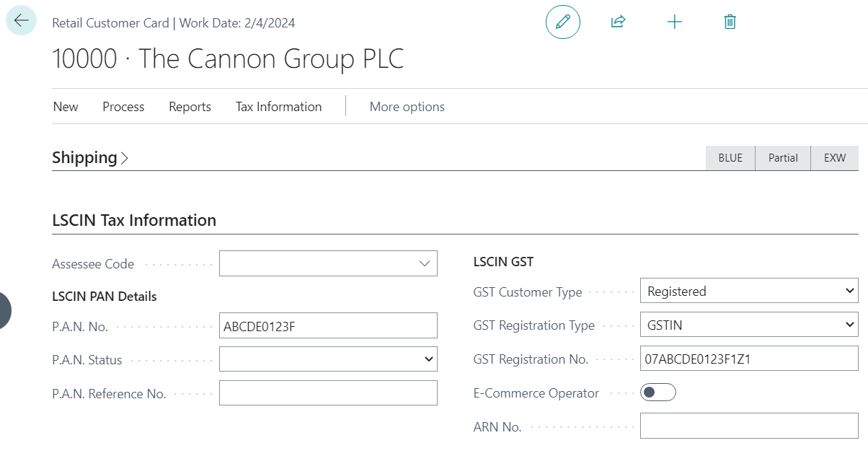
Task: Click the share icon
Action: 618,22
